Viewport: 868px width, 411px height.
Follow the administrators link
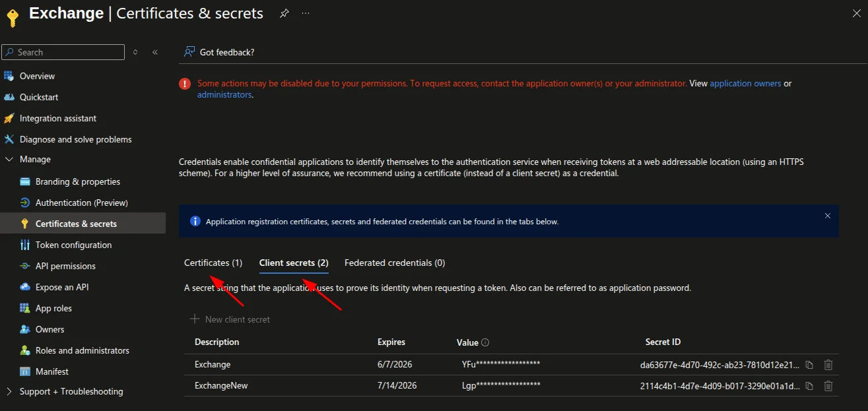(x=224, y=95)
